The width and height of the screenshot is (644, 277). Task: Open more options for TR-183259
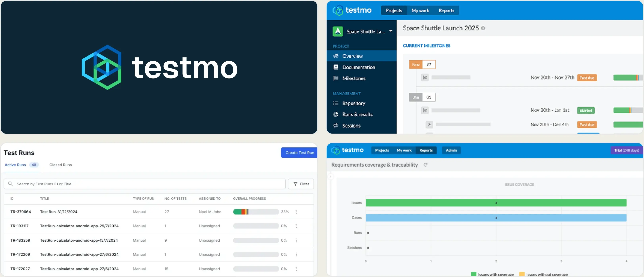296,240
